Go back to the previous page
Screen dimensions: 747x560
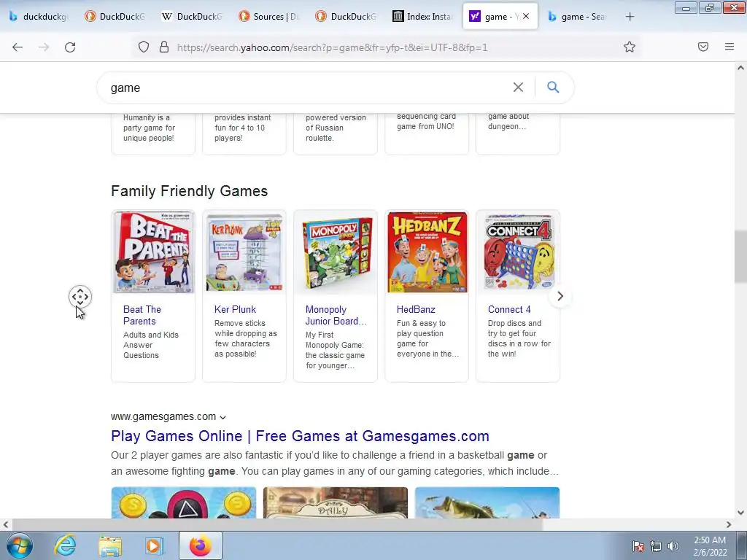point(18,47)
